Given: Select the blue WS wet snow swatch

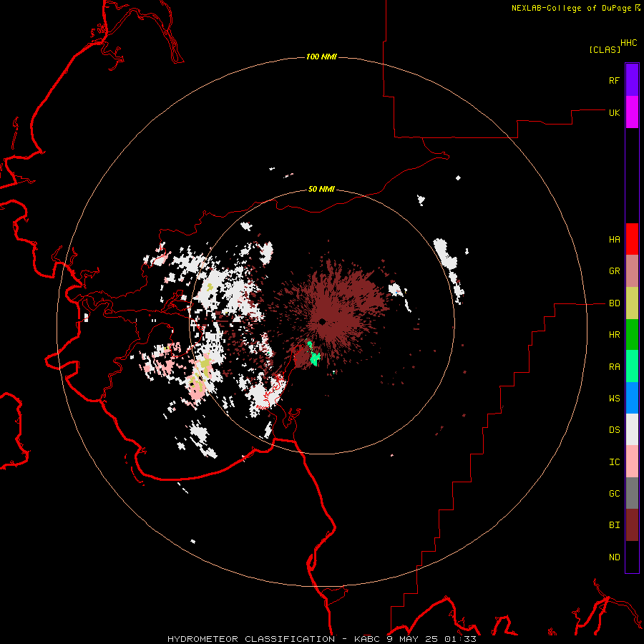Looking at the screenshot, I should [x=632, y=398].
